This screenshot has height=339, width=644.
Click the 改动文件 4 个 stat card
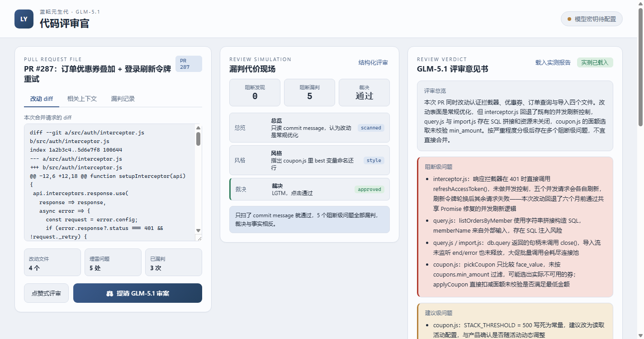[x=52, y=262]
